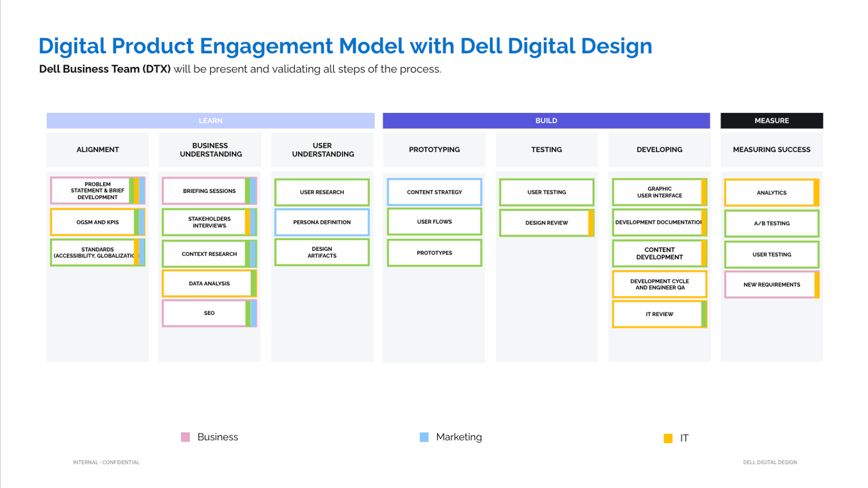The height and width of the screenshot is (488, 868).
Task: Select the "STAKEHOLDERS INTERVIEWS" card
Action: point(209,222)
